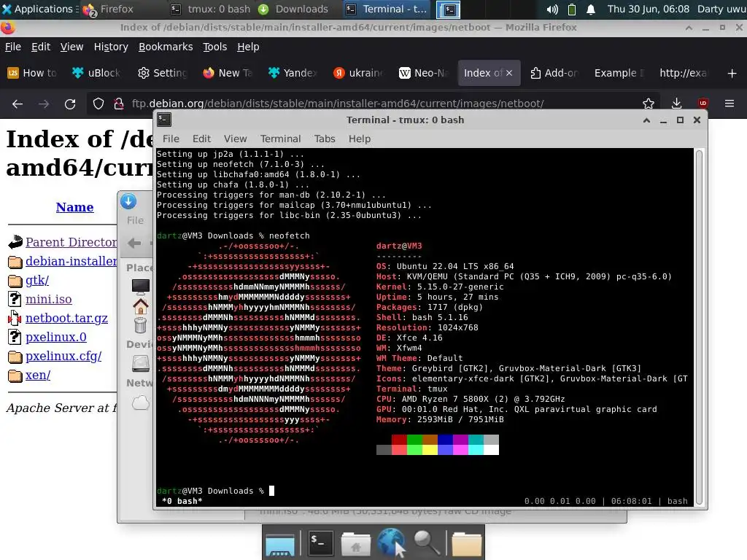Sort listing by the Name column link
The height and width of the screenshot is (560, 747).
click(x=75, y=207)
